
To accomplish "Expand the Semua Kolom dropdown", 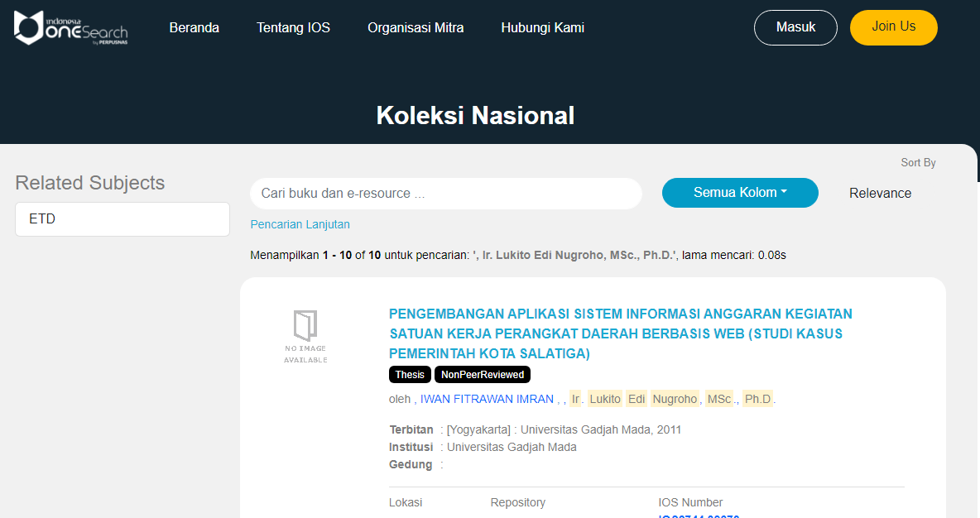I will [740, 193].
